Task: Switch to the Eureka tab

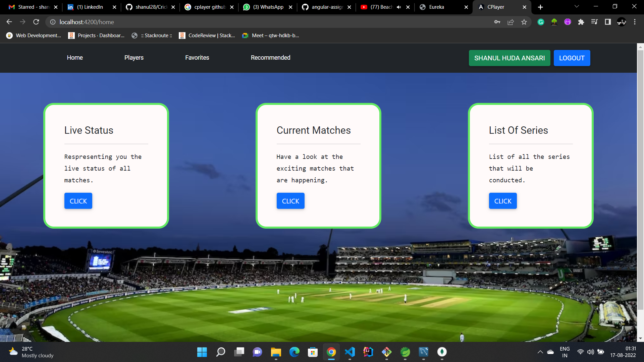Action: pyautogui.click(x=443, y=7)
